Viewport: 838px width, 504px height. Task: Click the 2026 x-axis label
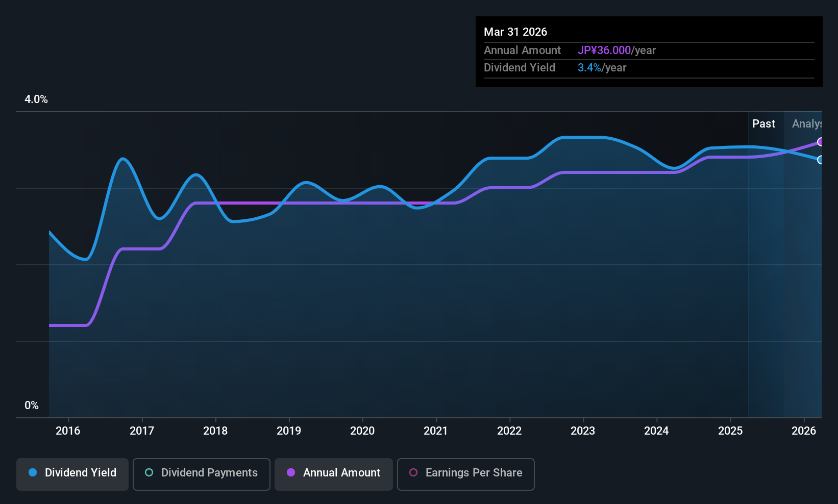coord(804,431)
